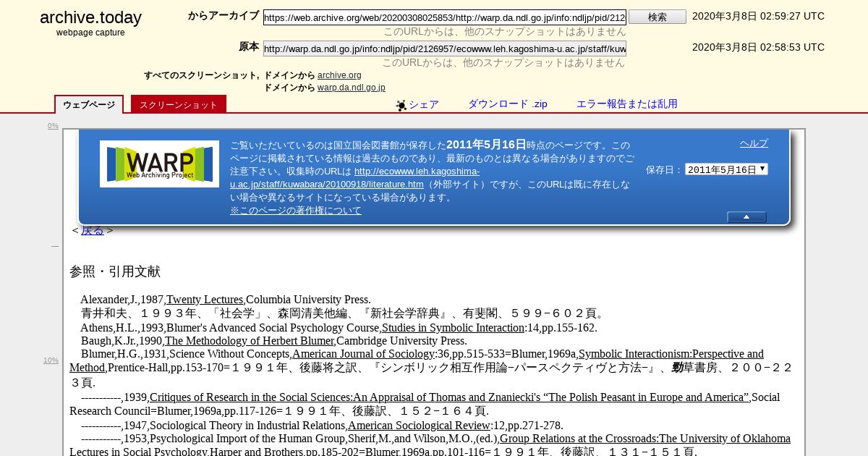The image size is (868, 456).
Task: Jump to the 10% scroll marker
Action: [x=51, y=360]
